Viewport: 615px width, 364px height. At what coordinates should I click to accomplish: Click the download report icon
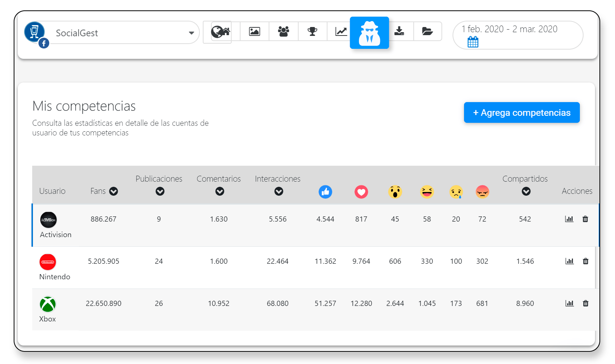coord(399,31)
